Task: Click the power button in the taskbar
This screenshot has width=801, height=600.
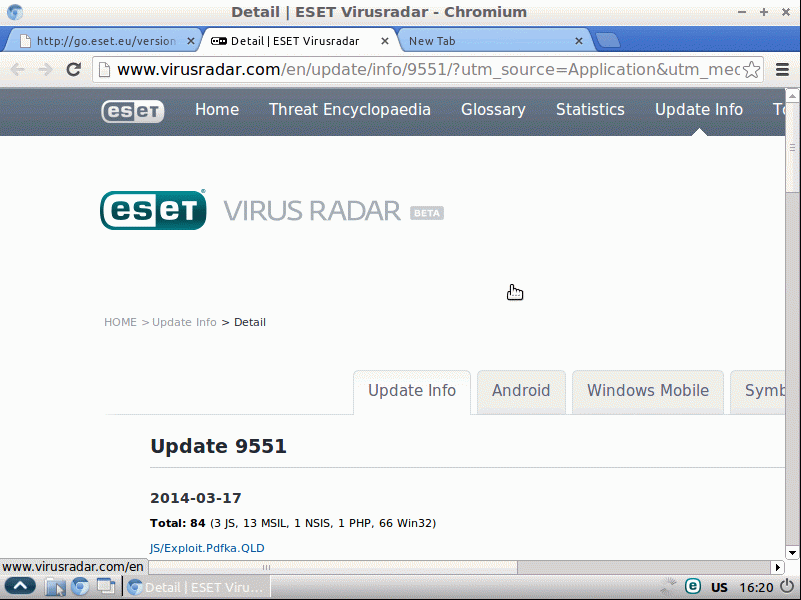Action: (788, 587)
